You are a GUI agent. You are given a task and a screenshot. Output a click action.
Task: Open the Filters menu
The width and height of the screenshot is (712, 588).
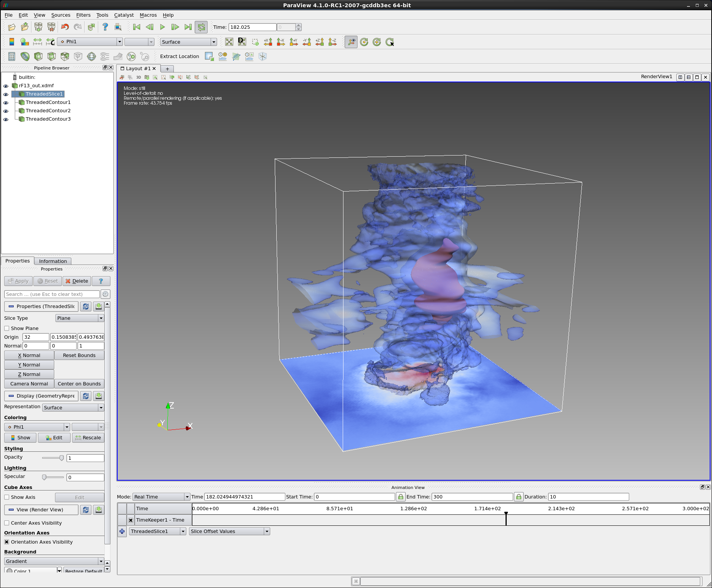click(83, 15)
